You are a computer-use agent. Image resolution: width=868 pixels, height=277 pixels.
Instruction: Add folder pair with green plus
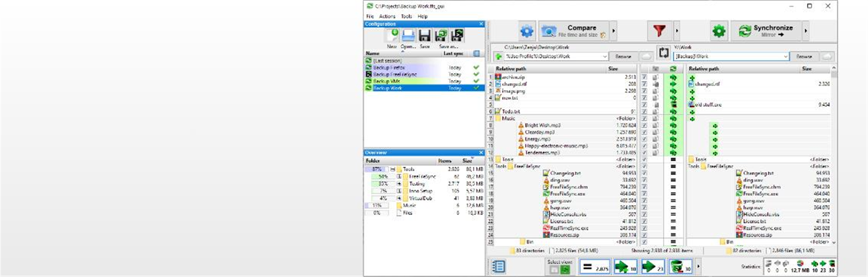point(498,57)
